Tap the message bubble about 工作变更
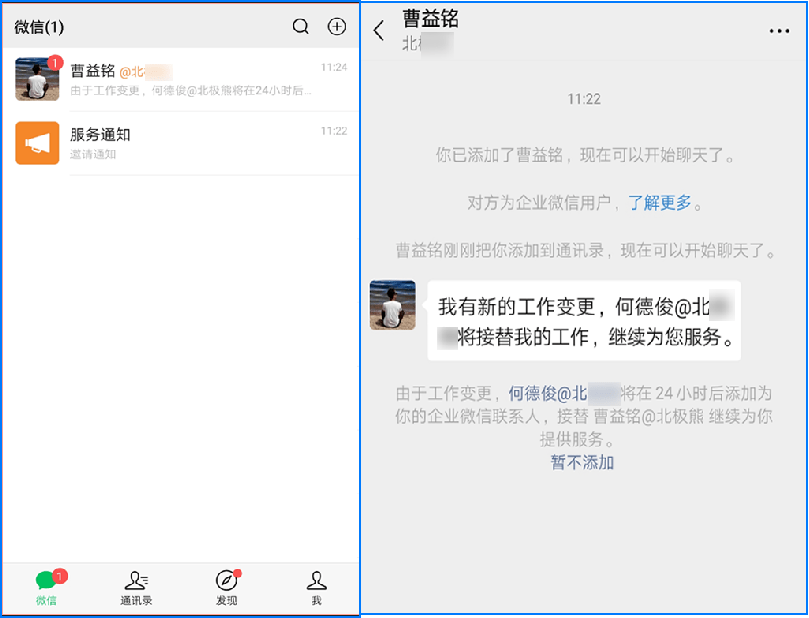 click(583, 321)
